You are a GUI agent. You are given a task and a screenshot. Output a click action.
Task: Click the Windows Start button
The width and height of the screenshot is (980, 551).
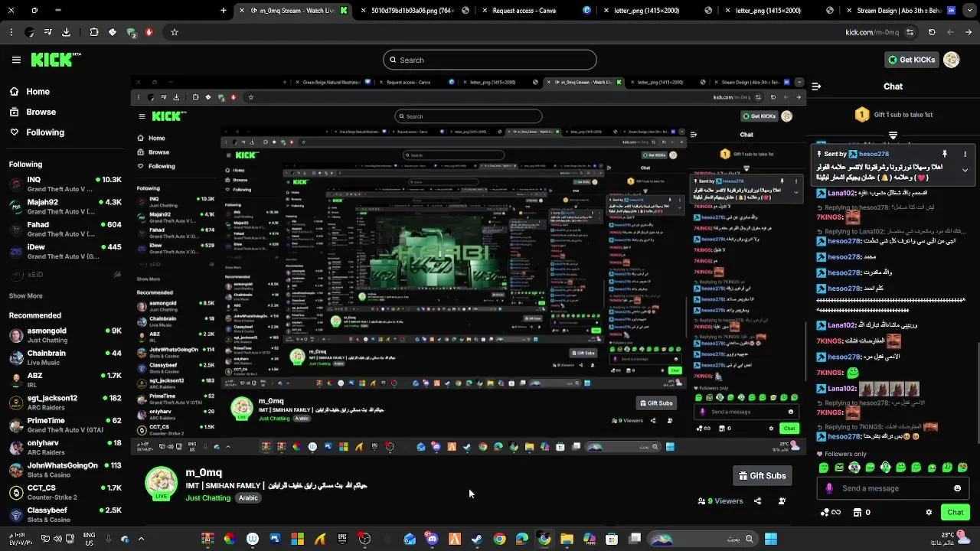coord(771,539)
